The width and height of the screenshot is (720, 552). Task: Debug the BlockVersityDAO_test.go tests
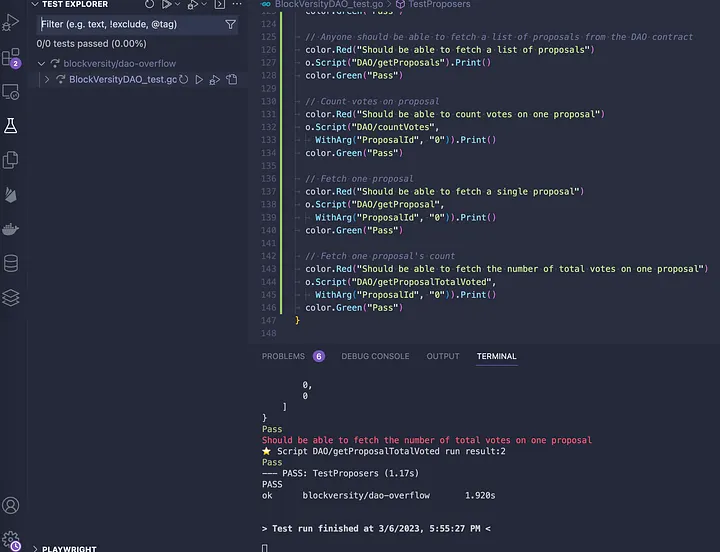(x=215, y=79)
